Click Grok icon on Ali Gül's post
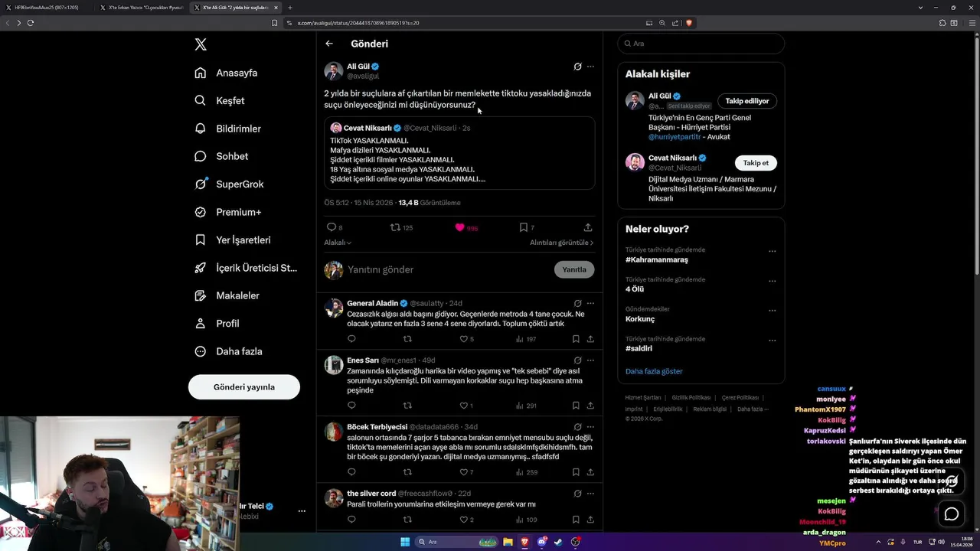 coord(577,67)
